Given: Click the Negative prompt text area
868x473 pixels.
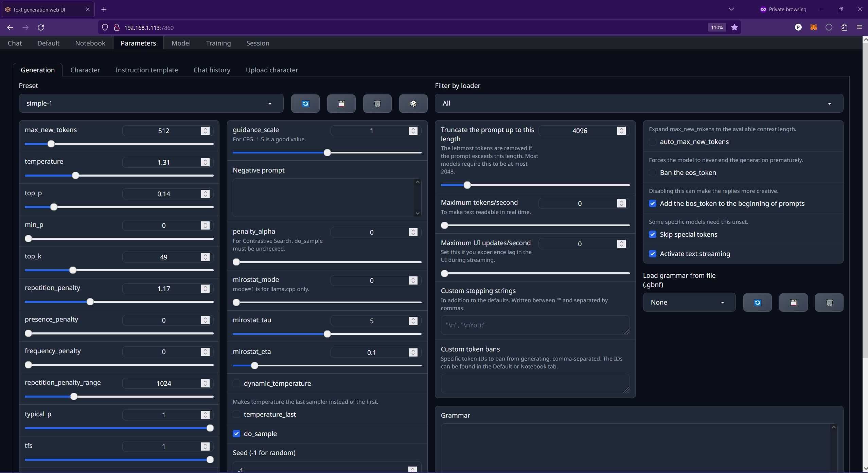Looking at the screenshot, I should [327, 198].
